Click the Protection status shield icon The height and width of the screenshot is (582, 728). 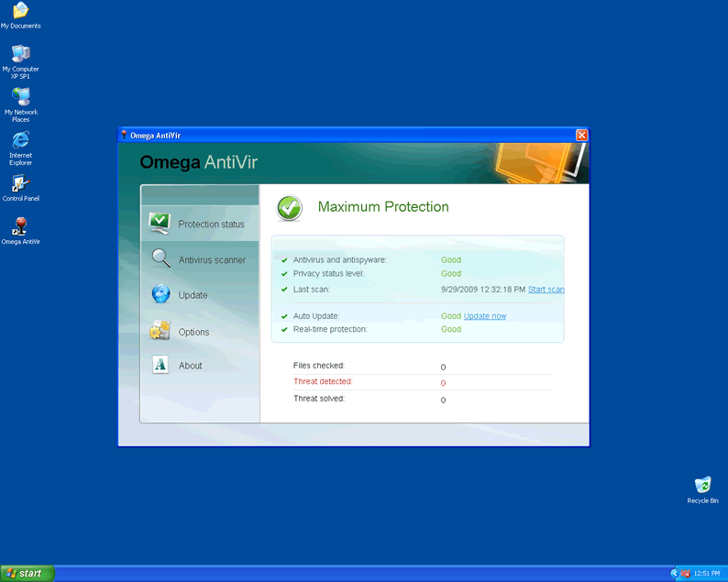tap(160, 223)
